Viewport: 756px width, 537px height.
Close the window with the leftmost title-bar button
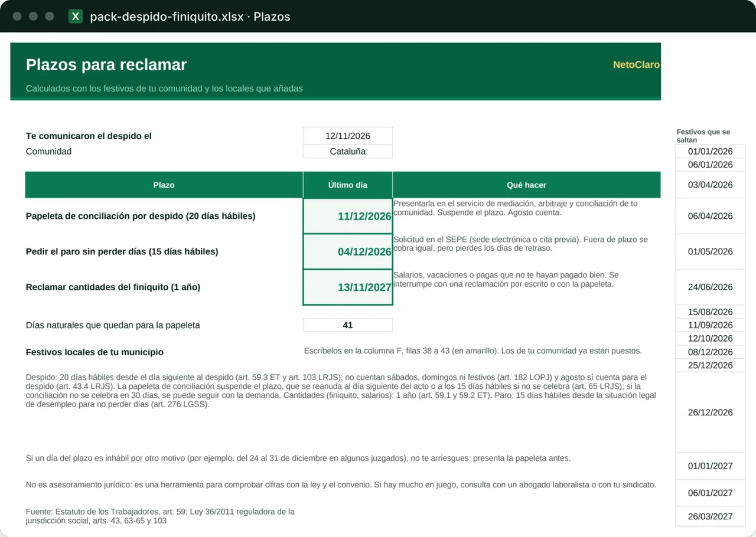tap(17, 17)
